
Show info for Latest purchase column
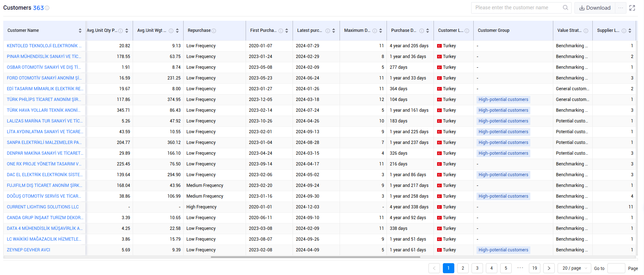pyautogui.click(x=328, y=31)
